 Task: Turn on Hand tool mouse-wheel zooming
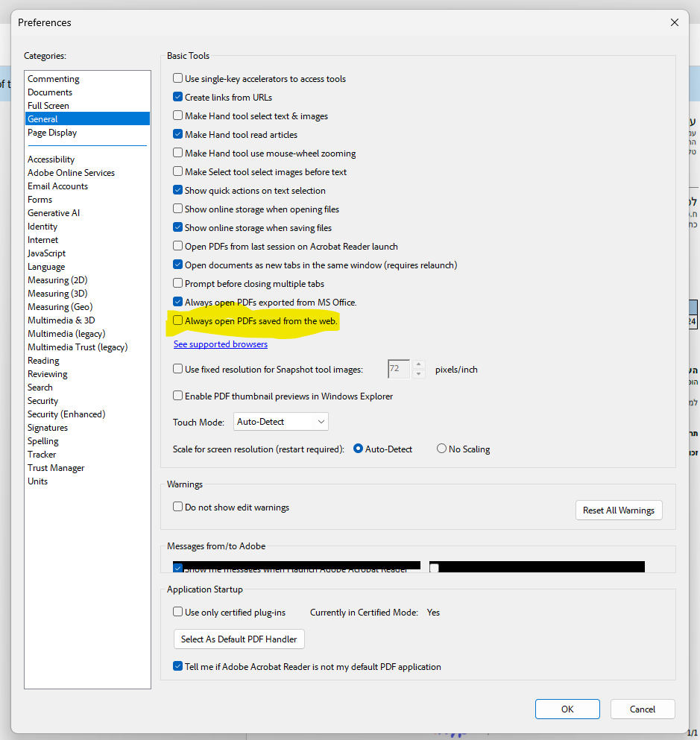177,153
